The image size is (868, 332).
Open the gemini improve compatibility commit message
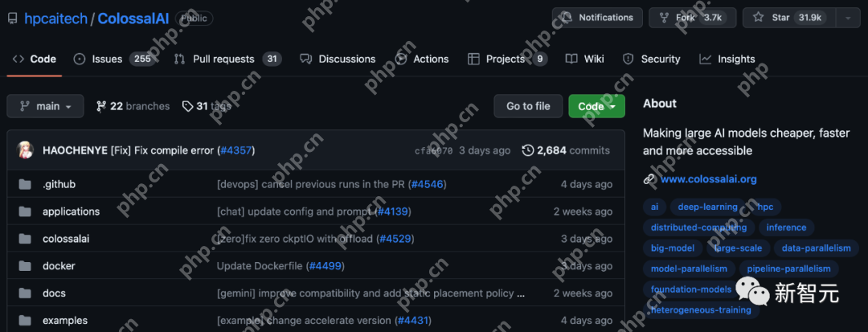(371, 293)
